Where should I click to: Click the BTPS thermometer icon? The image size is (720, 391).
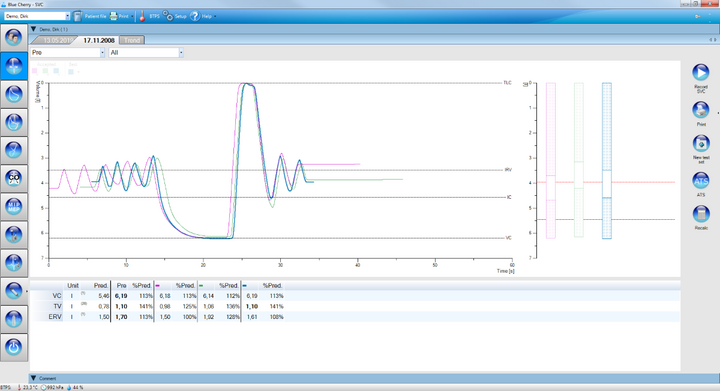tap(142, 16)
